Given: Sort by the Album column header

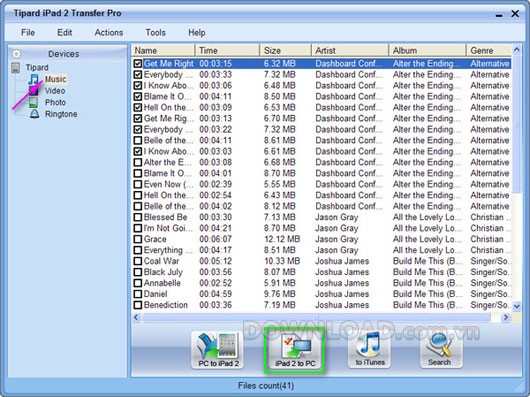Looking at the screenshot, I should click(427, 50).
